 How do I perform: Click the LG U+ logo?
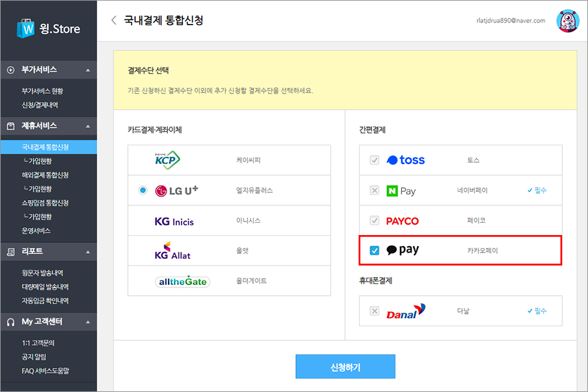click(x=176, y=191)
